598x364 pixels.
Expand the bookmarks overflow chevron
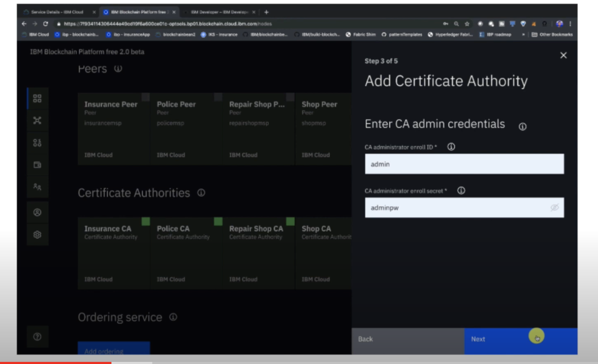tap(523, 34)
